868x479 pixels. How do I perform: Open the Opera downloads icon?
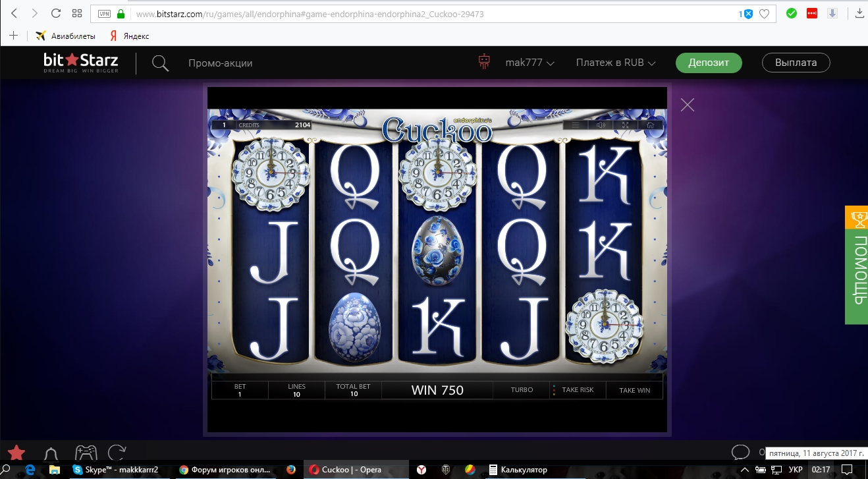click(859, 13)
